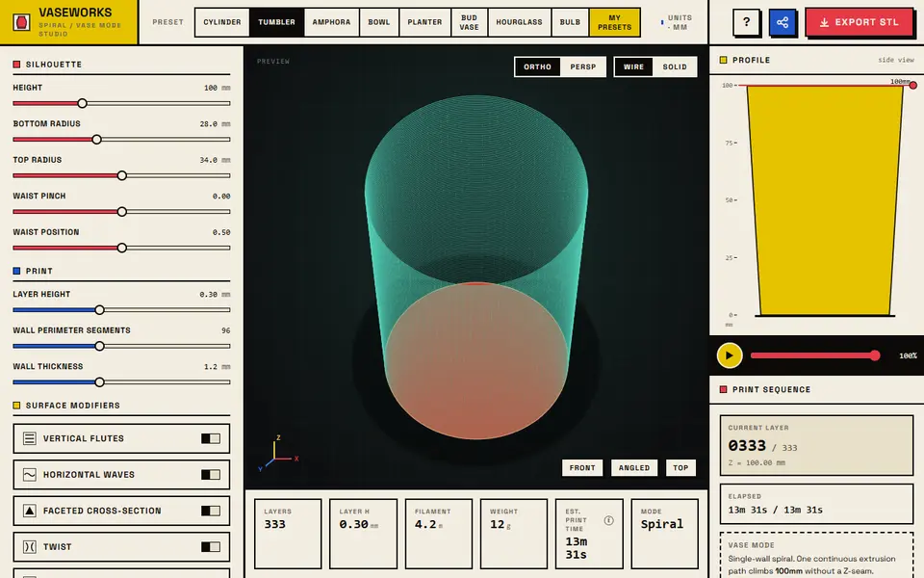Switch projection to Persp

[583, 66]
